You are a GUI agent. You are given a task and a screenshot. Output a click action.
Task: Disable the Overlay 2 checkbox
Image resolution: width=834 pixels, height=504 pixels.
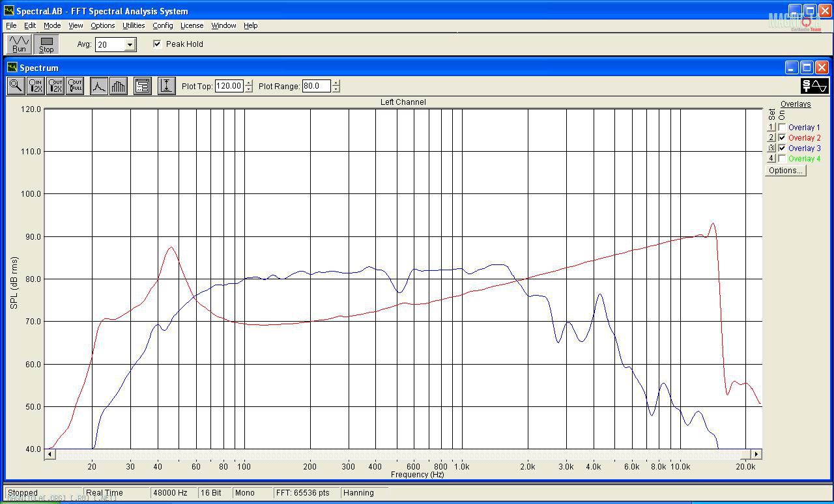click(782, 138)
